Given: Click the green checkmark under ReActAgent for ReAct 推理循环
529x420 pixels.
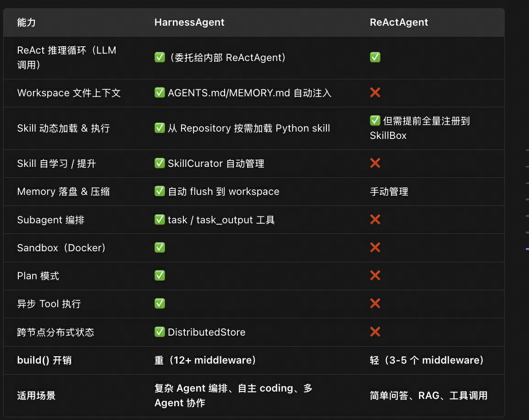Looking at the screenshot, I should click(375, 57).
